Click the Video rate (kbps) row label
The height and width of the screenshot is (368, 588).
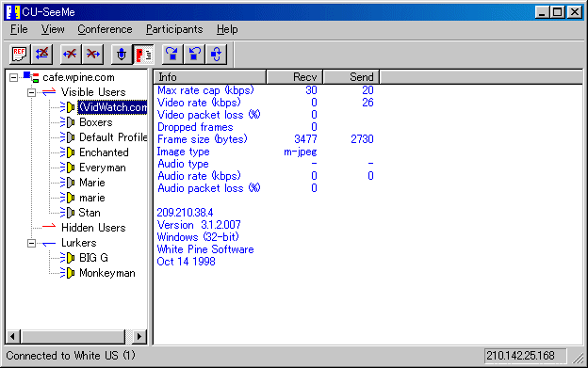[199, 103]
